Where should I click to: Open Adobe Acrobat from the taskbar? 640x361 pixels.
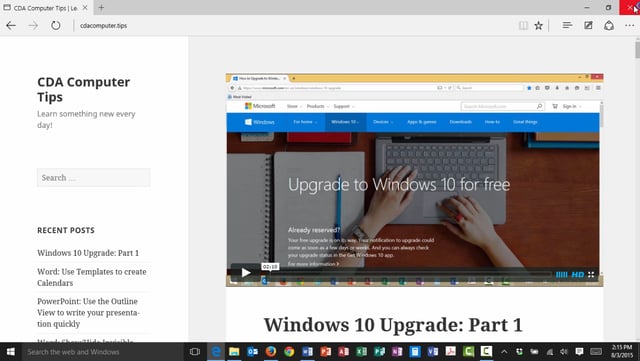click(451, 352)
